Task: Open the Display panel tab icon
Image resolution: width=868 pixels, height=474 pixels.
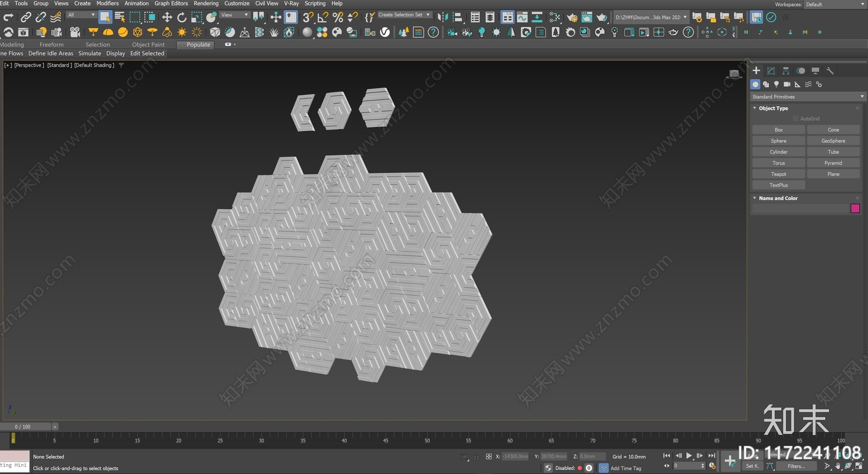Action: coord(815,71)
